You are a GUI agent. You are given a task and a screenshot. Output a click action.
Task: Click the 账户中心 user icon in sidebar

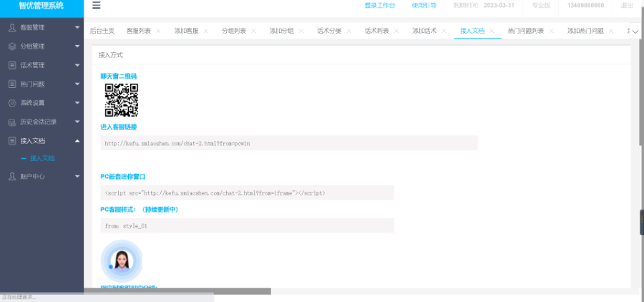pos(12,176)
